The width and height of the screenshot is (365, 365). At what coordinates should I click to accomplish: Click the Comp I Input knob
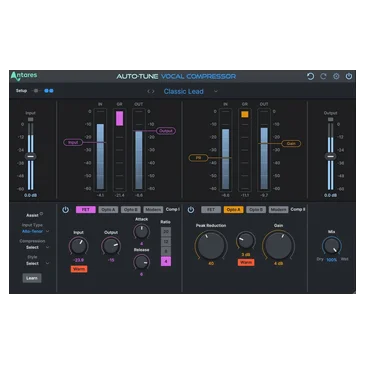tap(79, 246)
